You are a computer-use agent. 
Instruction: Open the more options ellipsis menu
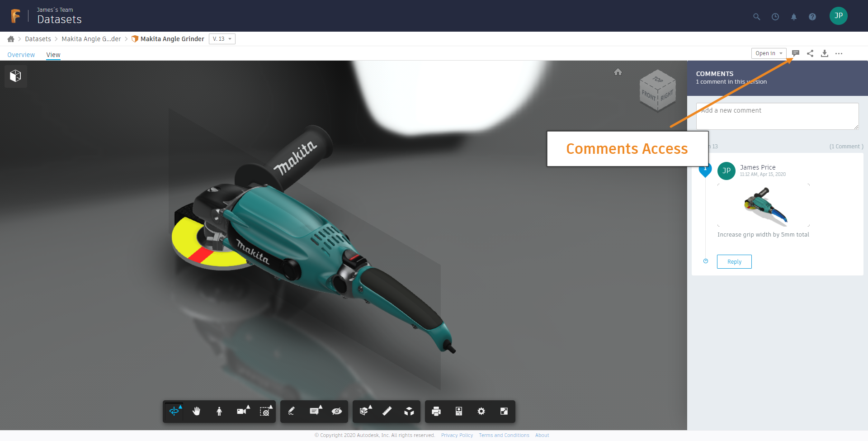point(840,53)
